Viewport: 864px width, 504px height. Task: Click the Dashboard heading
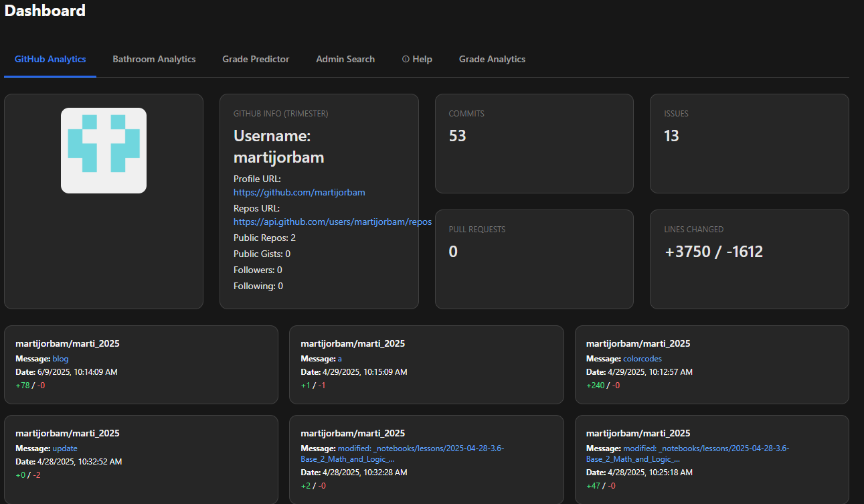(45, 11)
